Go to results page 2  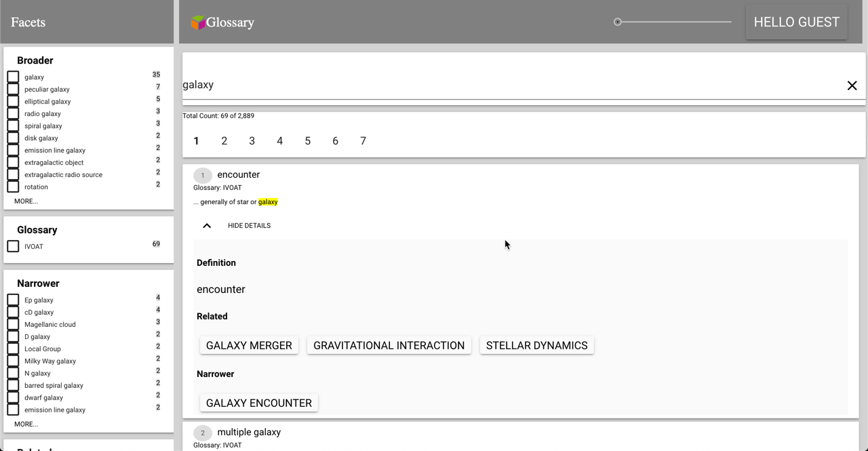pyautogui.click(x=224, y=141)
